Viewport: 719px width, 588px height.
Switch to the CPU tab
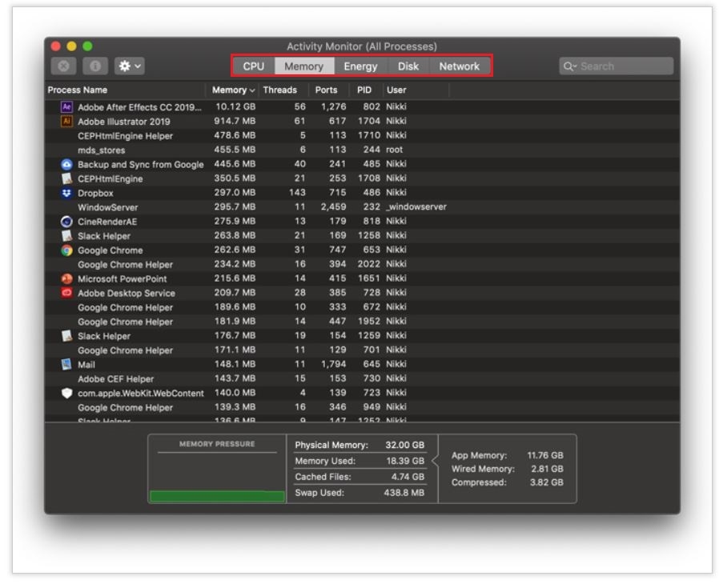pyautogui.click(x=254, y=66)
